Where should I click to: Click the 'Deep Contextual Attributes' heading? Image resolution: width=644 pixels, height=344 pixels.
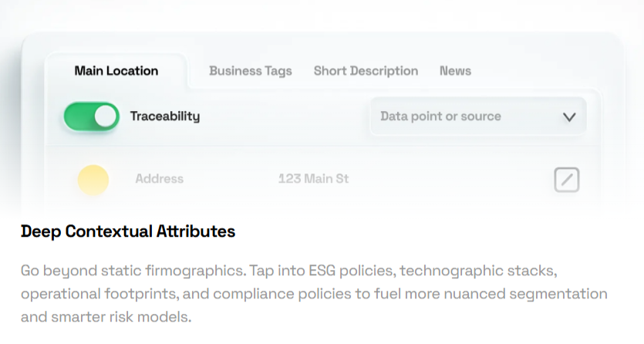click(128, 231)
